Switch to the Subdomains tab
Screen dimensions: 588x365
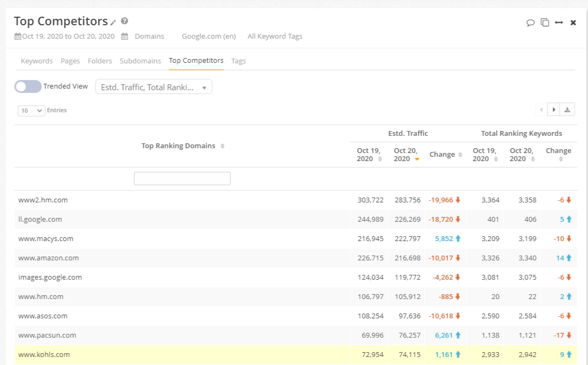pos(140,61)
